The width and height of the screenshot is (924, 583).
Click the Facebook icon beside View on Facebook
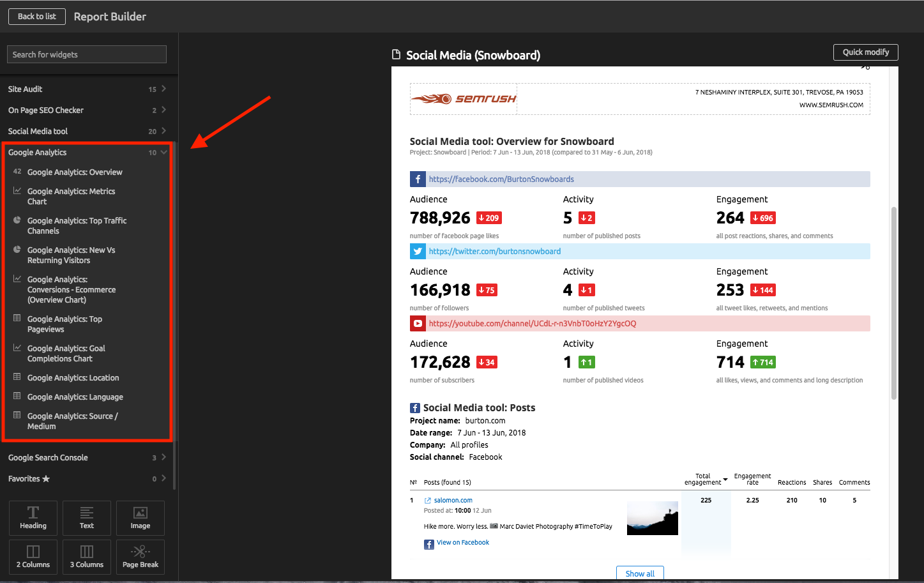tap(429, 544)
